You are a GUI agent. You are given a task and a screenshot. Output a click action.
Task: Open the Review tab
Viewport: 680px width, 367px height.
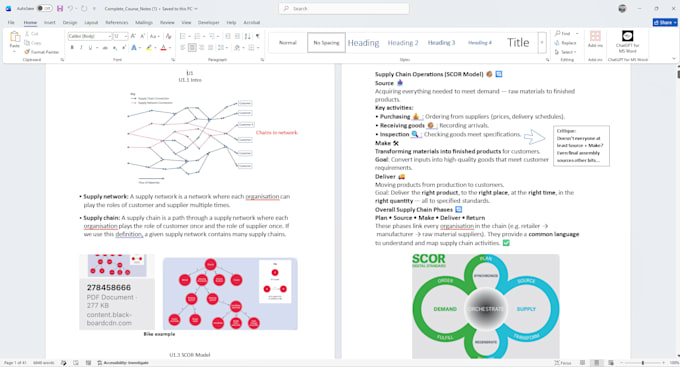pos(167,22)
